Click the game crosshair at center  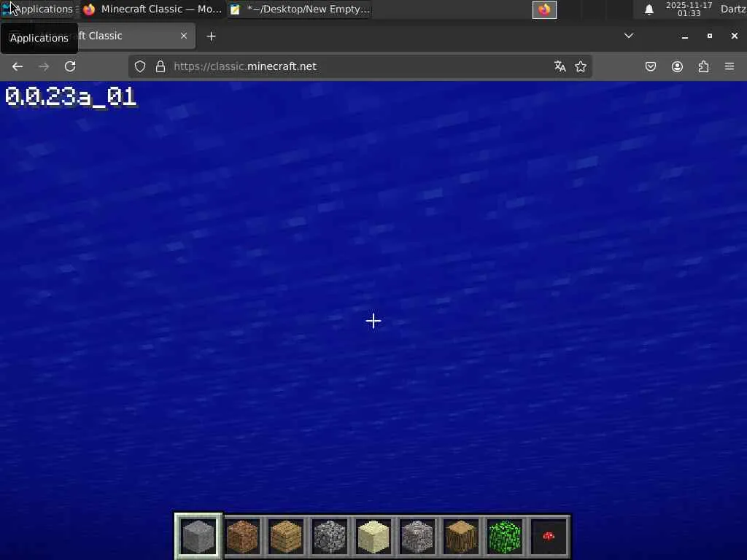tap(373, 321)
